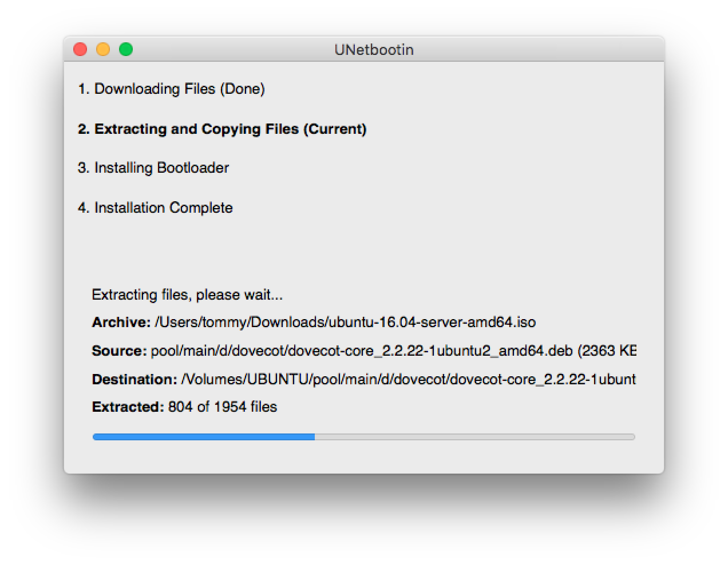Close the UNetbootin window with red button
Image resolution: width=728 pixels, height=565 pixels.
pos(80,50)
